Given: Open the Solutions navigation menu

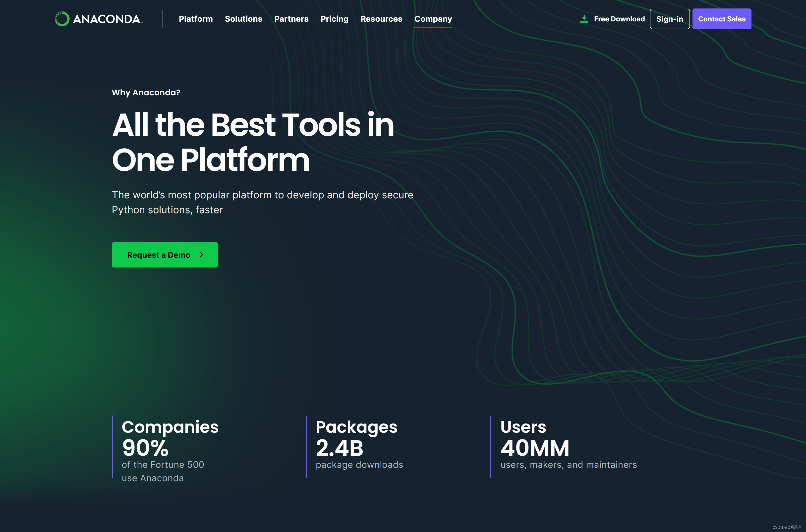Looking at the screenshot, I should point(243,19).
